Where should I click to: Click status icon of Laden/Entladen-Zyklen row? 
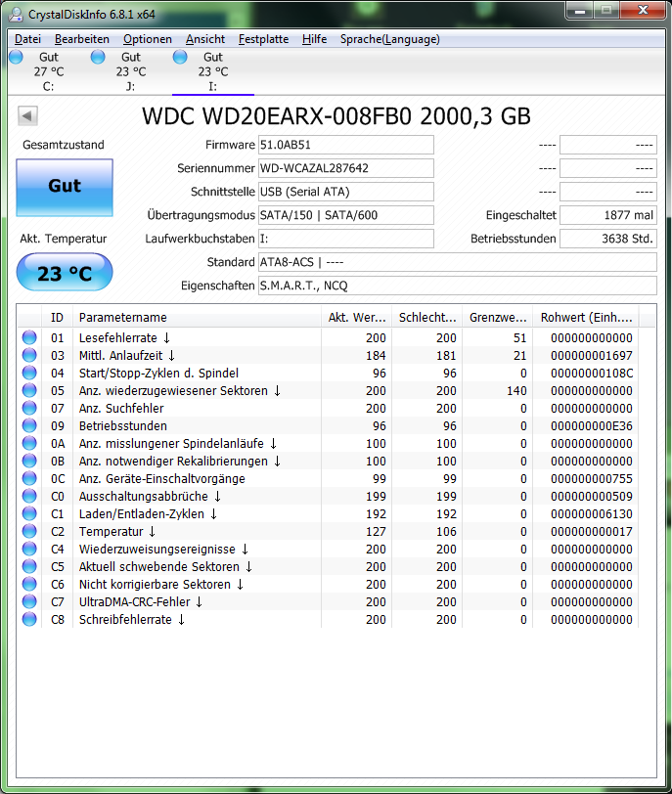click(x=29, y=513)
